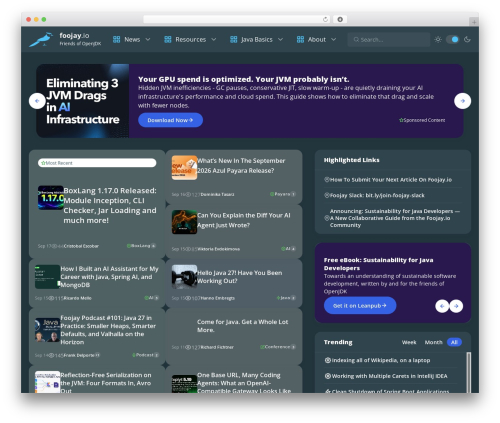The height and width of the screenshot is (423, 500).
Task: Click the Download Now button
Action: [x=170, y=120]
